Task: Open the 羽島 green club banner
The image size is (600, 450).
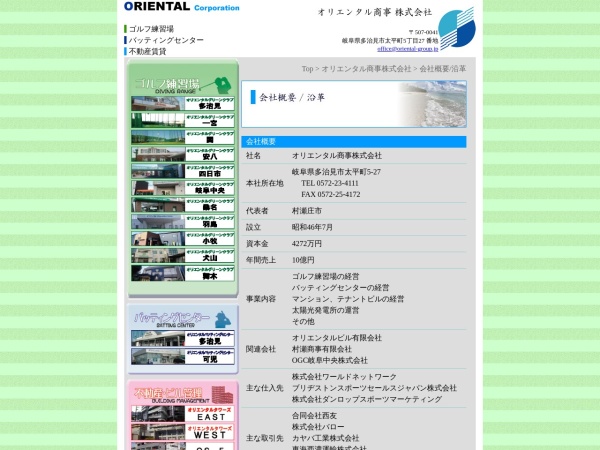Action: point(183,222)
